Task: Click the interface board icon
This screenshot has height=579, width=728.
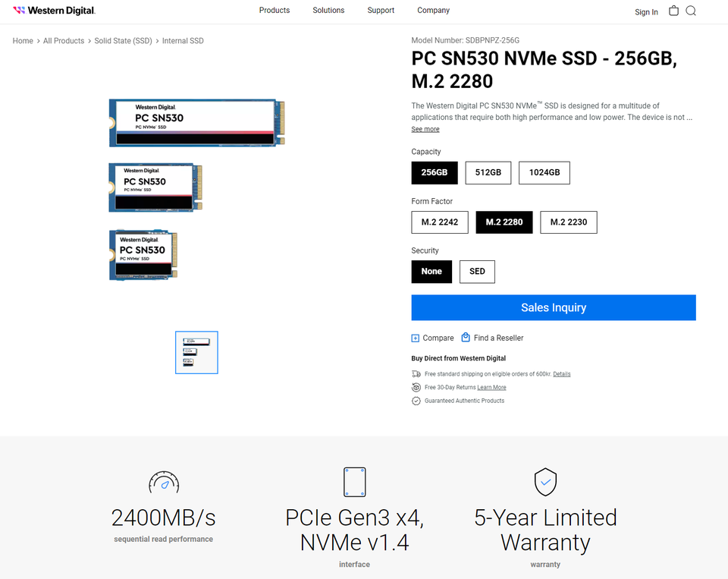Action: pyautogui.click(x=355, y=483)
